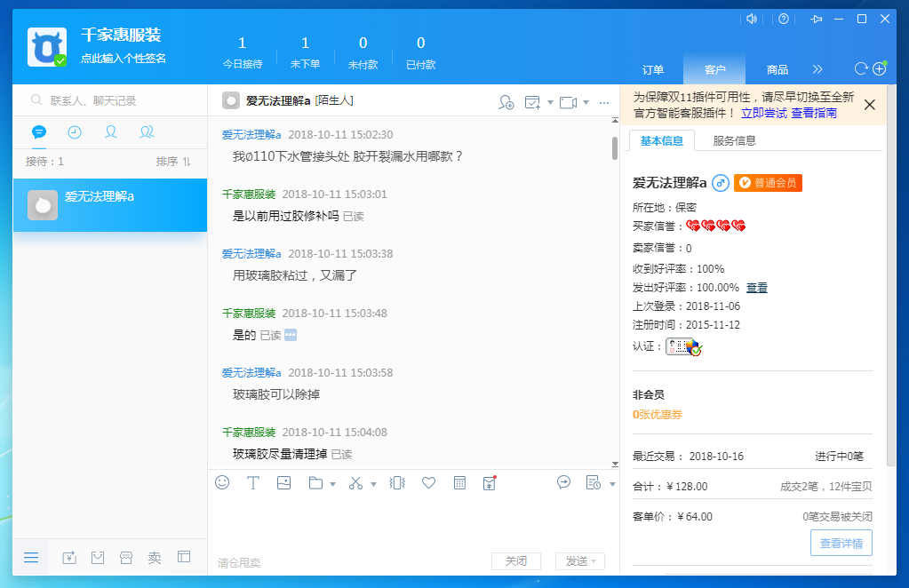The height and width of the screenshot is (588, 909).
Task: Click the 关闭 button in chat
Action: click(x=516, y=560)
